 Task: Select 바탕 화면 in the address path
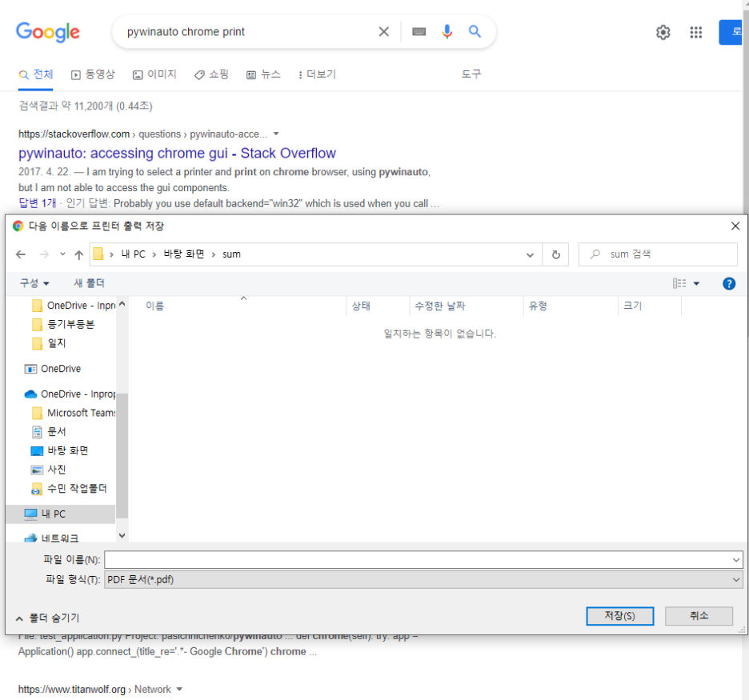click(x=184, y=254)
